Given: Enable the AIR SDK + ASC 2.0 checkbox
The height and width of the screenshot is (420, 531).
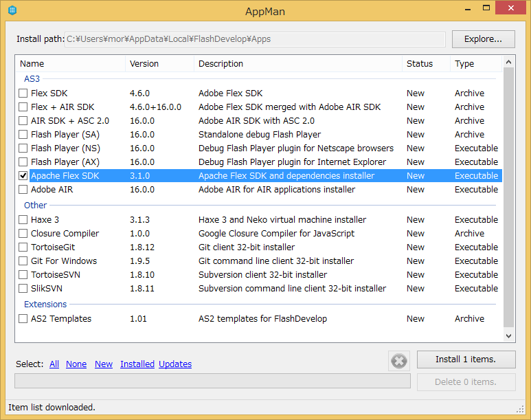Looking at the screenshot, I should click(23, 121).
